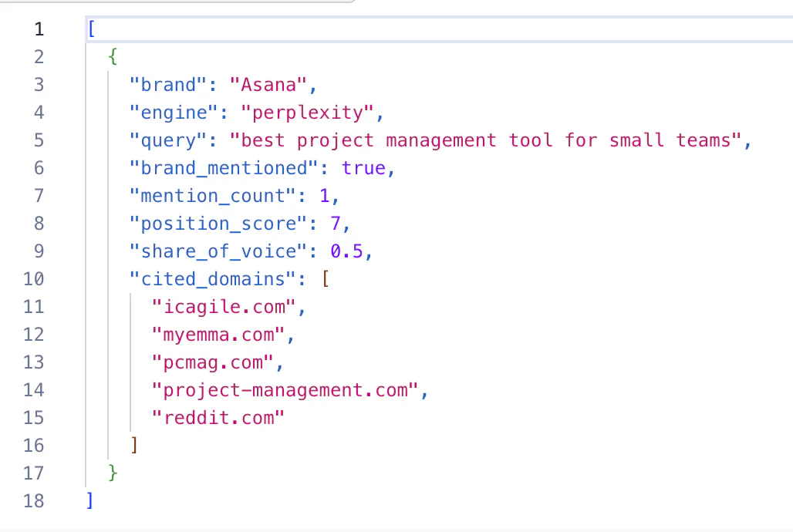Click the opening curly brace on line 2
The width and height of the screenshot is (793, 532).
(113, 56)
